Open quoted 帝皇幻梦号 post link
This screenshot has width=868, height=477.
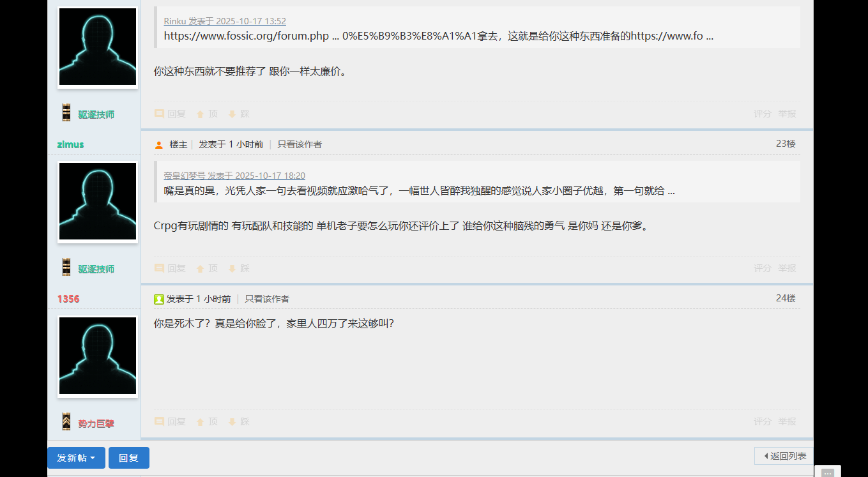click(x=234, y=176)
